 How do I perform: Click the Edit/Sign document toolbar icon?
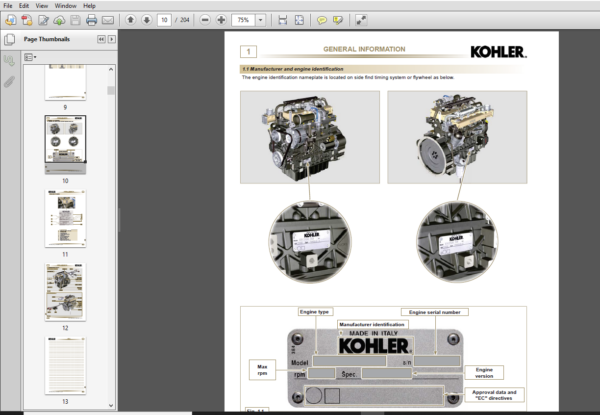[x=43, y=20]
